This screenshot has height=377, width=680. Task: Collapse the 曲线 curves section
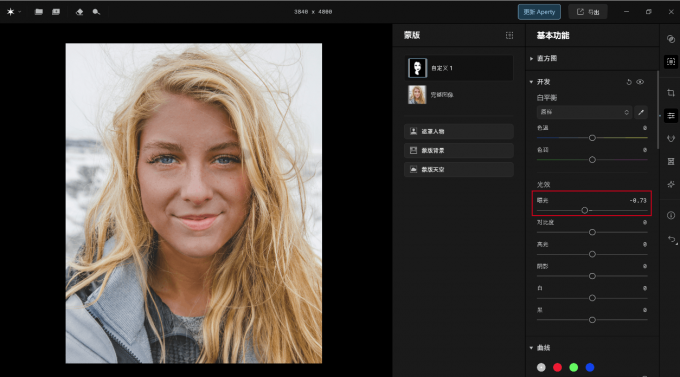click(x=531, y=347)
